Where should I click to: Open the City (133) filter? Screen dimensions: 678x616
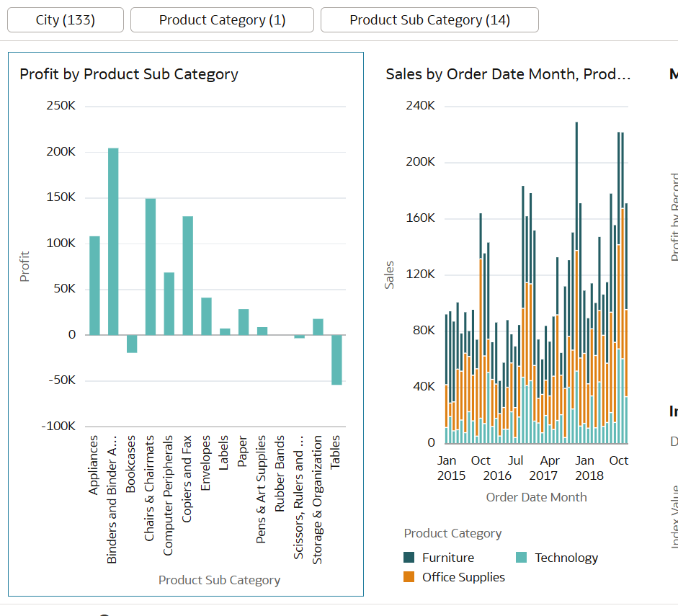pos(66,20)
